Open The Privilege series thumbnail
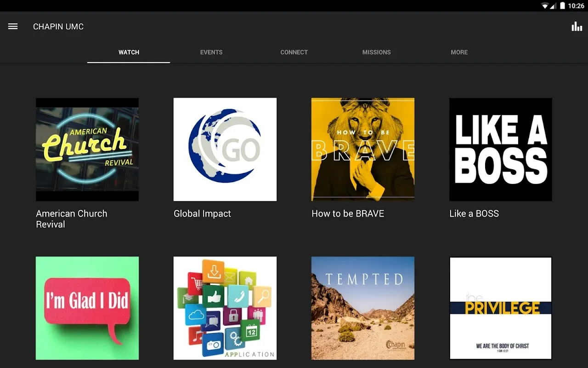Image resolution: width=588 pixels, height=368 pixels. [x=501, y=308]
